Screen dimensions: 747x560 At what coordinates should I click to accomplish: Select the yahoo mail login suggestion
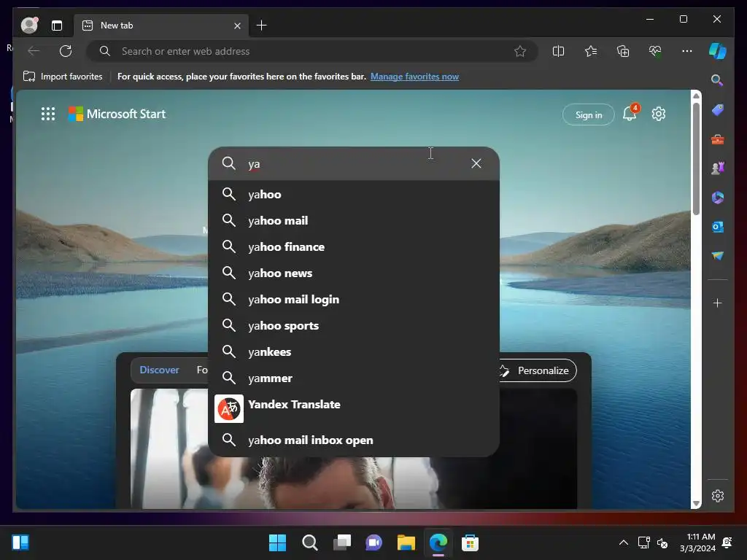point(354,299)
